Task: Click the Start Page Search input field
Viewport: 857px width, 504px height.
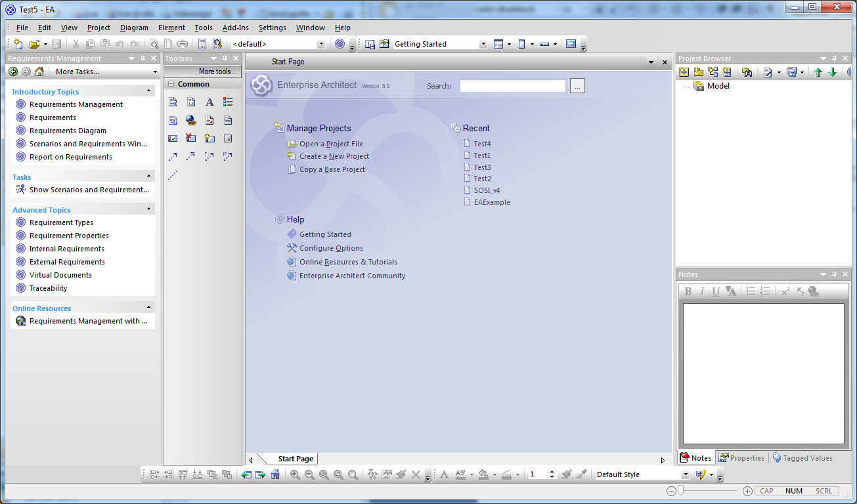Action: (512, 85)
